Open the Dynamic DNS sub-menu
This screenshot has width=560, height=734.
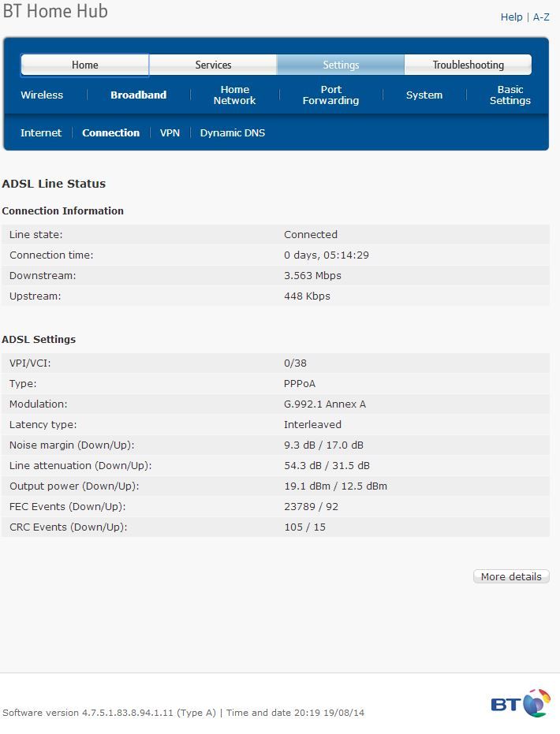(x=233, y=133)
